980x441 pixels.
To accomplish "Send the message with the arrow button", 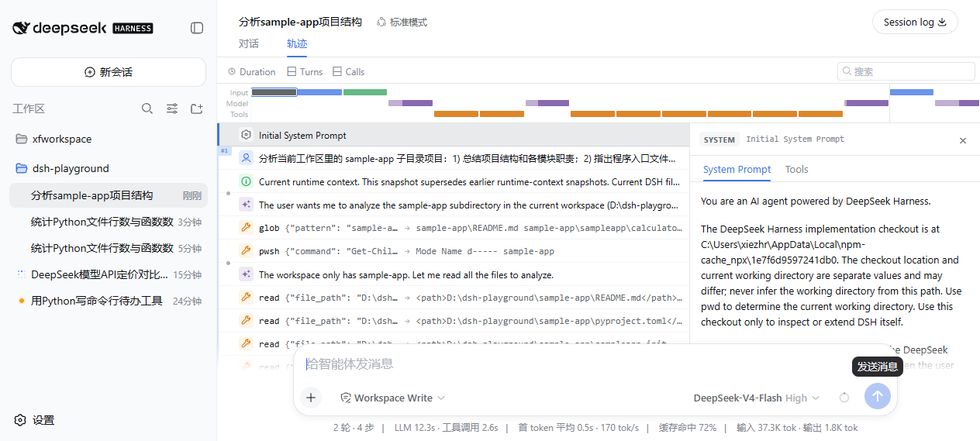I will coord(878,396).
